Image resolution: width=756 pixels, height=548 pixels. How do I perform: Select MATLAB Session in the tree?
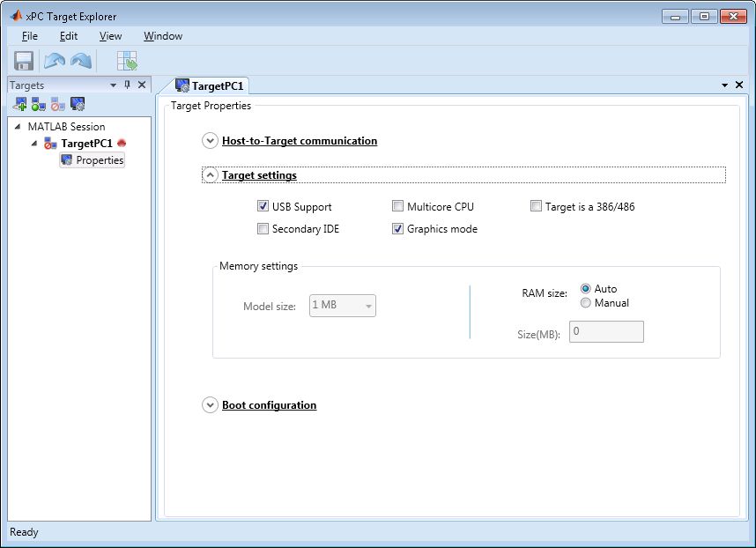tap(67, 126)
